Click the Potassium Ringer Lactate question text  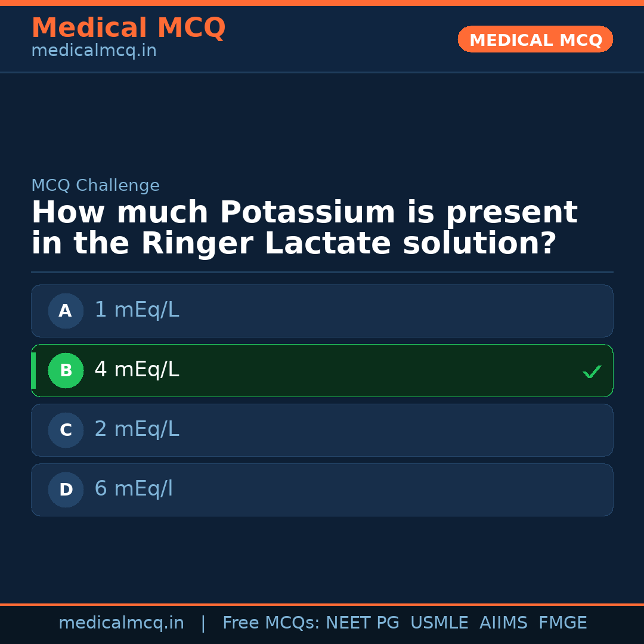click(x=304, y=228)
